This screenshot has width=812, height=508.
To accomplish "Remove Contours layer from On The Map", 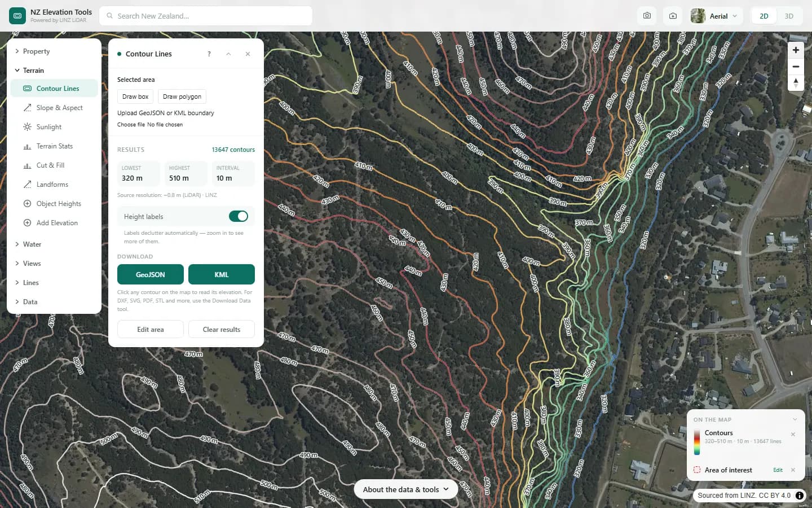I will 793,434.
